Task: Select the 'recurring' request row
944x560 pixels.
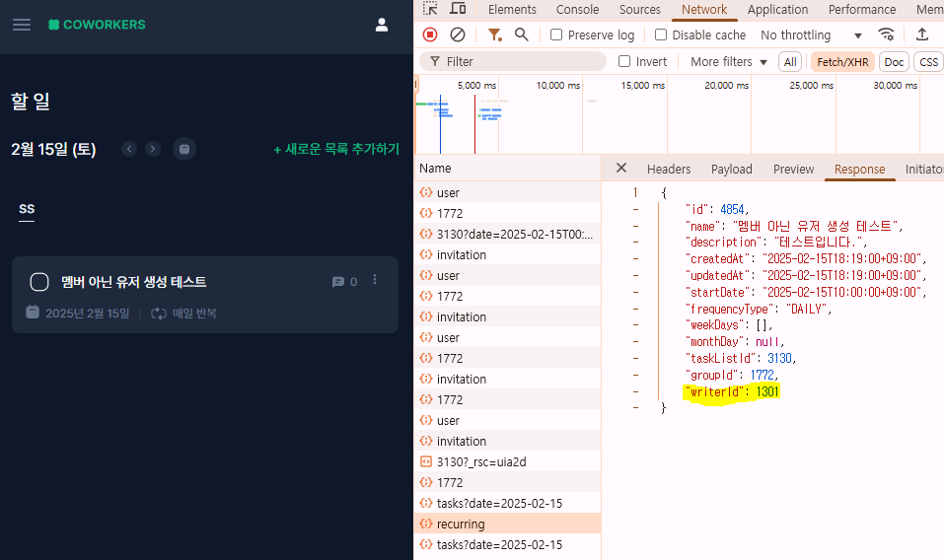Action: [x=507, y=524]
